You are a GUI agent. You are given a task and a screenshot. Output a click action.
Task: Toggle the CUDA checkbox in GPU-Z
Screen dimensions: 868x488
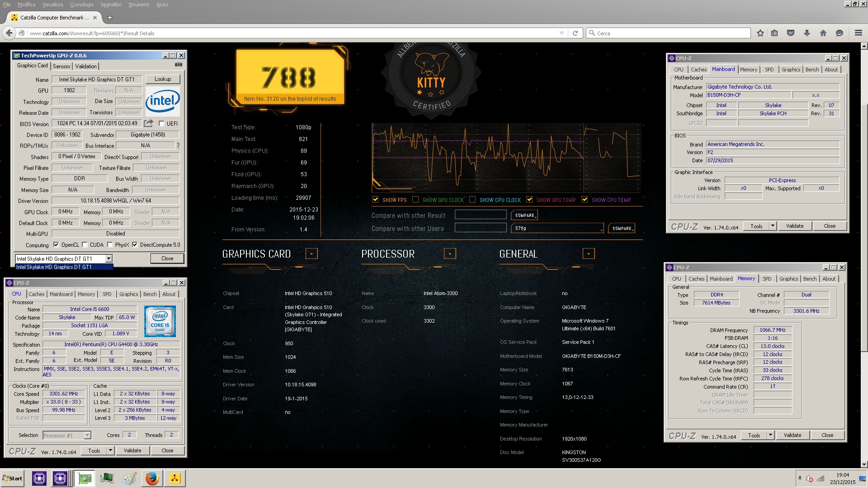(85, 245)
